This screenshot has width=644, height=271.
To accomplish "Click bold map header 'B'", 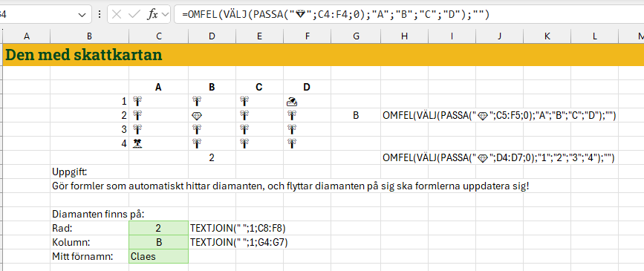I will coord(212,87).
